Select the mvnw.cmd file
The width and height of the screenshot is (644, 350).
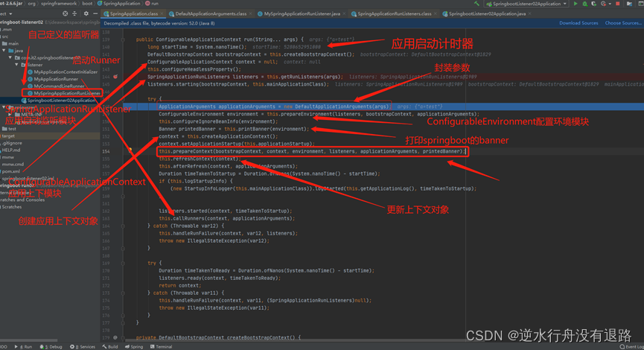[x=13, y=164]
